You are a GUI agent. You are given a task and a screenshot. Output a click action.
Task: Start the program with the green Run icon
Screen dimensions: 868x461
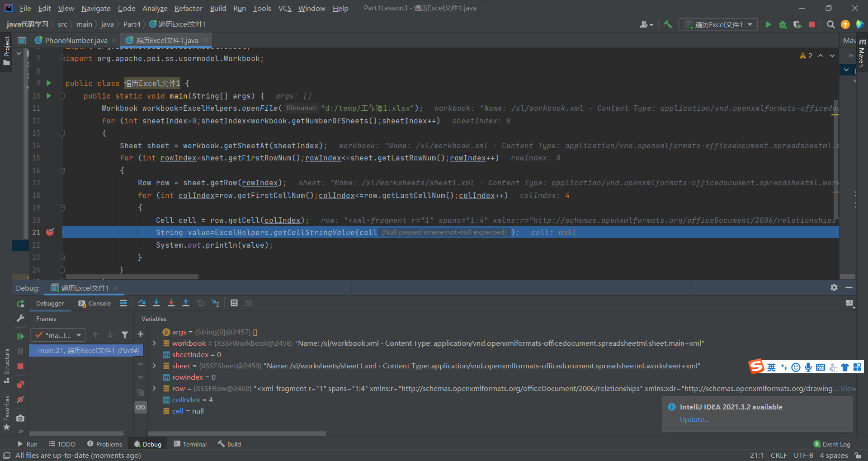[768, 24]
